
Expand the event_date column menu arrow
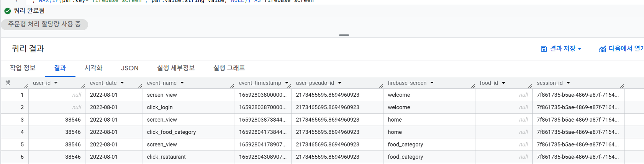click(122, 83)
